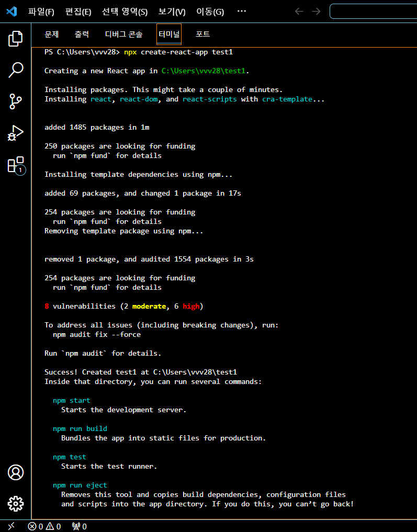Click 'Starts the development server.' description

click(x=124, y=410)
